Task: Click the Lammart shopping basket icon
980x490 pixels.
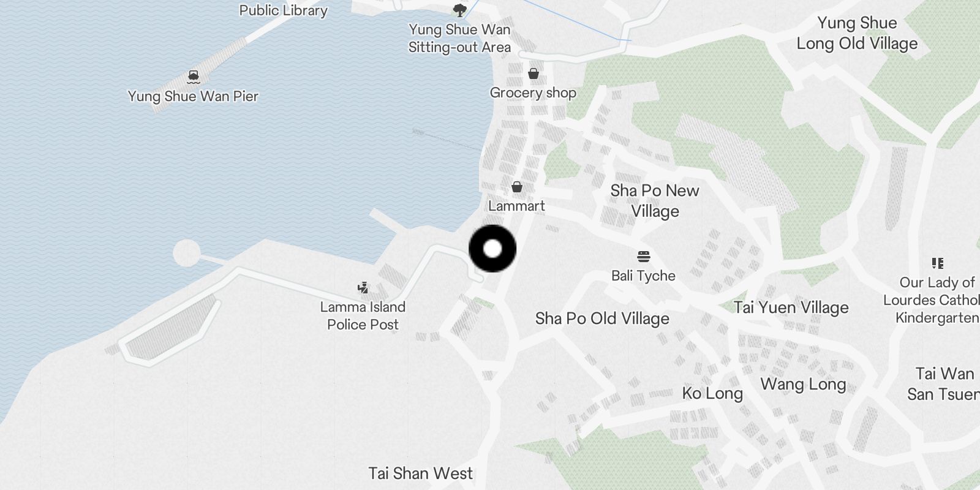Action: (517, 187)
